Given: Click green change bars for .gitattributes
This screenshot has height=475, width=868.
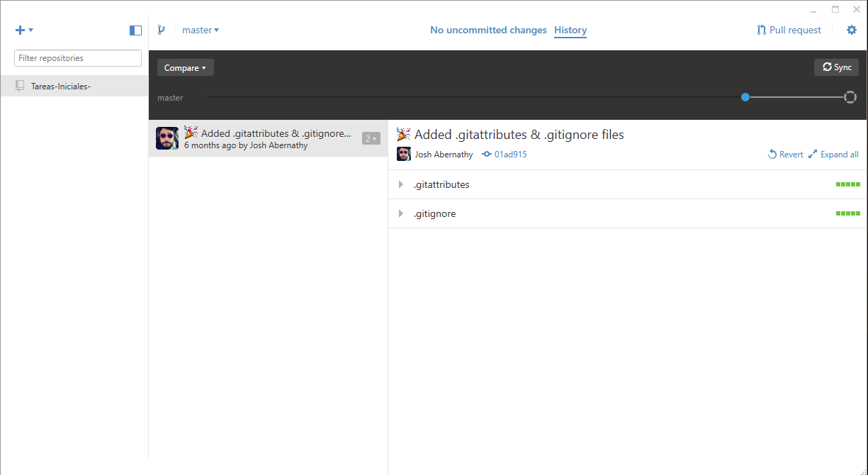Looking at the screenshot, I should click(848, 184).
